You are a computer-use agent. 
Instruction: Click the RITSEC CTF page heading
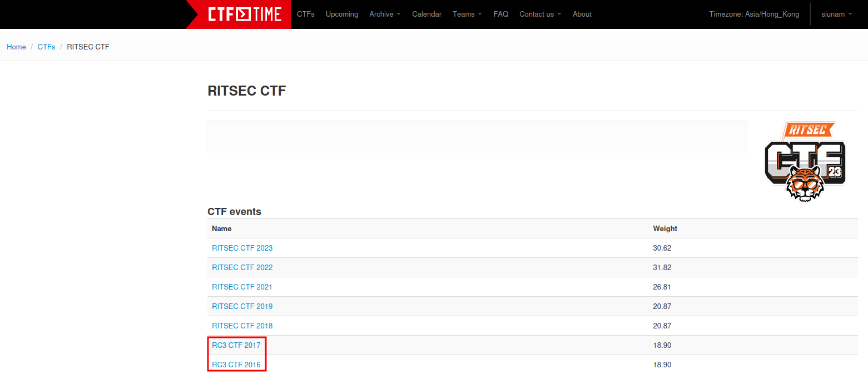coord(247,91)
